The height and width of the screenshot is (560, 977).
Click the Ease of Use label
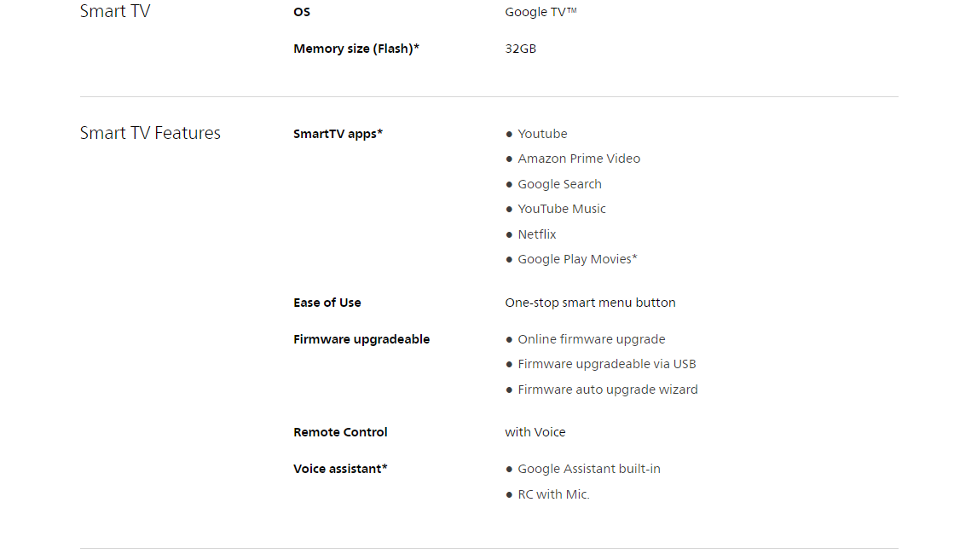coord(327,303)
